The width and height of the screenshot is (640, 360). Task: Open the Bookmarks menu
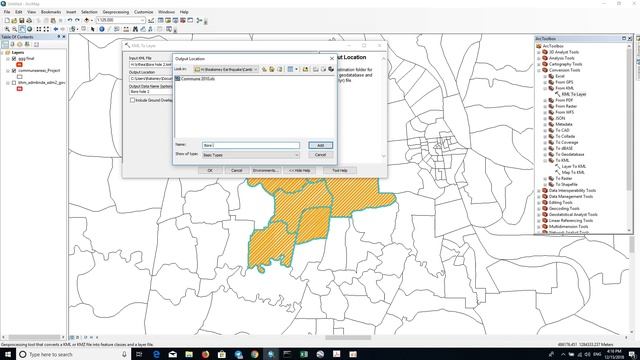point(51,12)
